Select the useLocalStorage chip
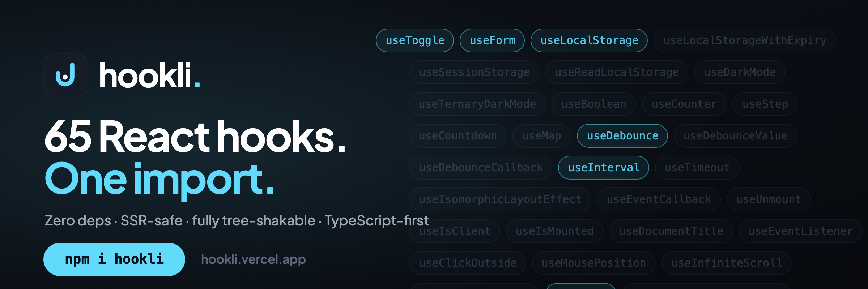Screen dimensions: 868x289 coord(589,40)
